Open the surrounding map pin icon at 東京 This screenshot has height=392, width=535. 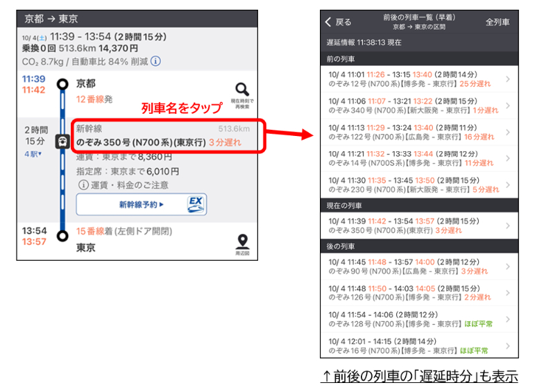[x=242, y=241]
